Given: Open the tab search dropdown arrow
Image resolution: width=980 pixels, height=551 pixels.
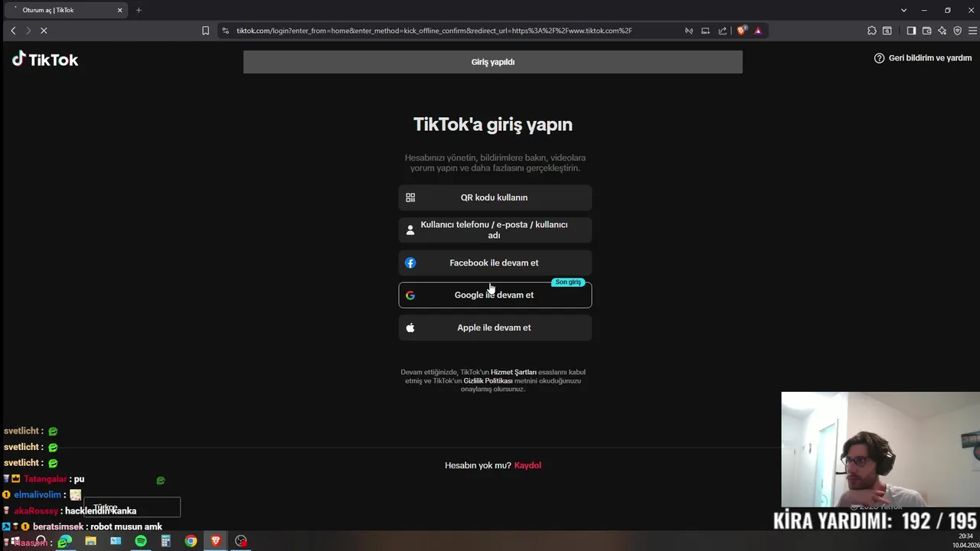Looking at the screenshot, I should click(x=903, y=10).
